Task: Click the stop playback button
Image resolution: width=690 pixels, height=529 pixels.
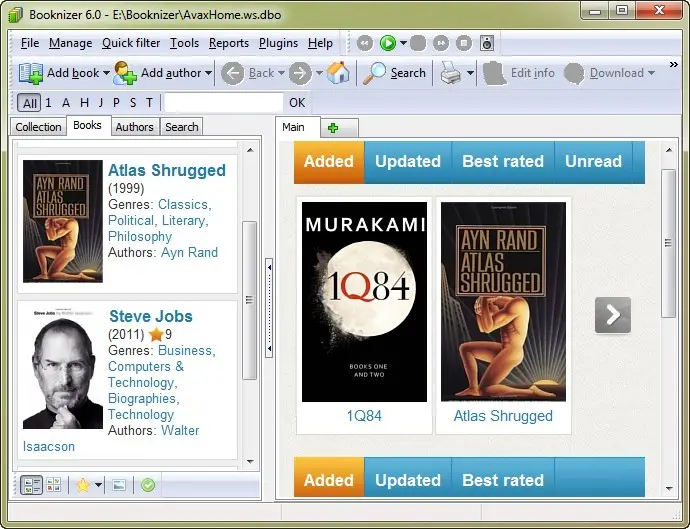Action: pos(464,43)
